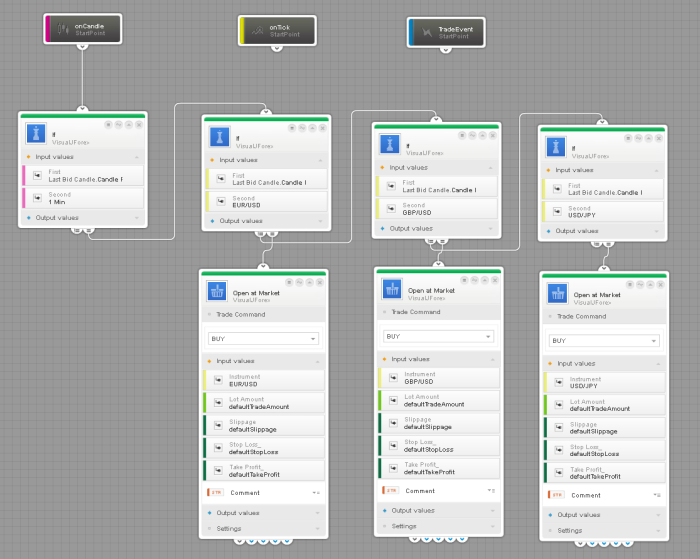The height and width of the screenshot is (559, 700).
Task: Click the TradeEvent StartPoint icon
Action: (427, 33)
